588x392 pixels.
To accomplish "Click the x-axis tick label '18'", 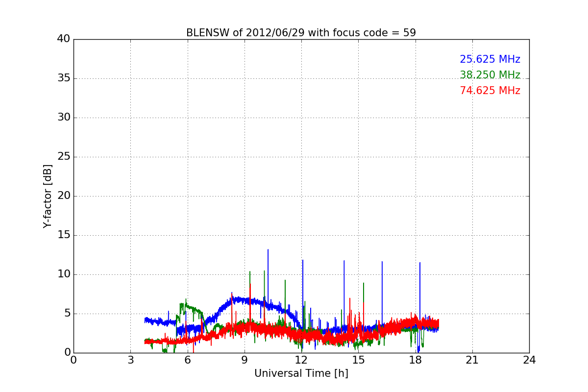I will coord(415,360).
